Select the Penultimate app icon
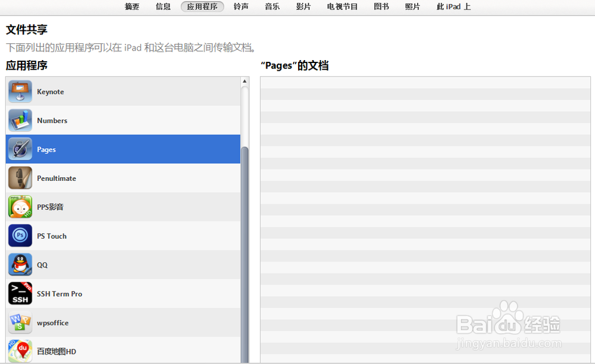Screen dimensions: 595x364 pyautogui.click(x=20, y=178)
